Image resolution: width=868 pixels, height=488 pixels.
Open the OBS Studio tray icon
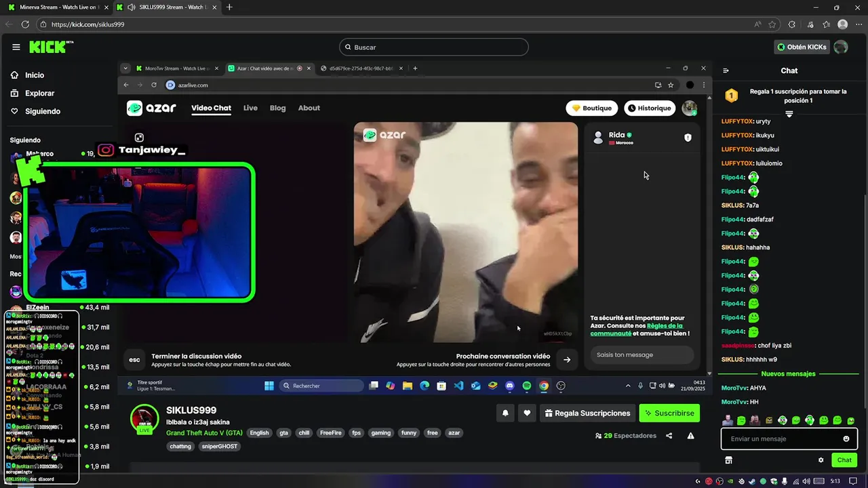718,481
